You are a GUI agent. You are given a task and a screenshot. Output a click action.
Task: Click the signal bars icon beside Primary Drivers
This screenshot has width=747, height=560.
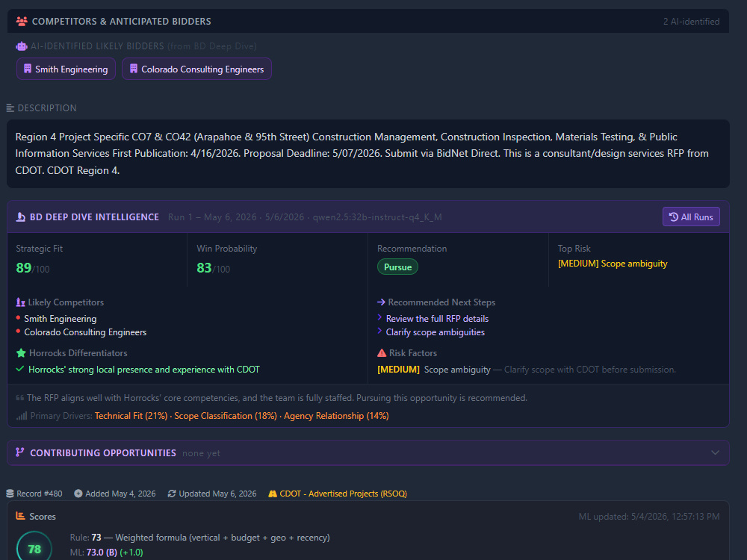22,416
